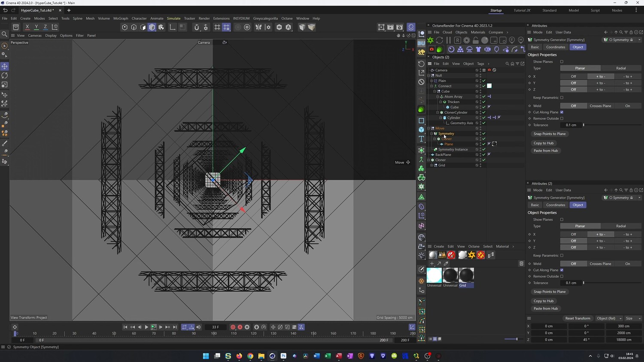Click Snap Points to Plane in upper Attributes
The height and width of the screenshot is (362, 644).
coord(550,134)
